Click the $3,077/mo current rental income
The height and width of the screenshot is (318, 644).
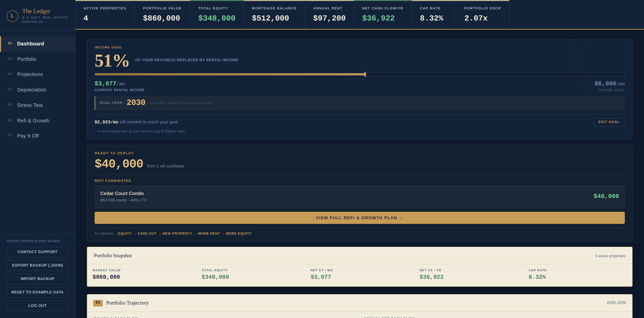tap(110, 84)
